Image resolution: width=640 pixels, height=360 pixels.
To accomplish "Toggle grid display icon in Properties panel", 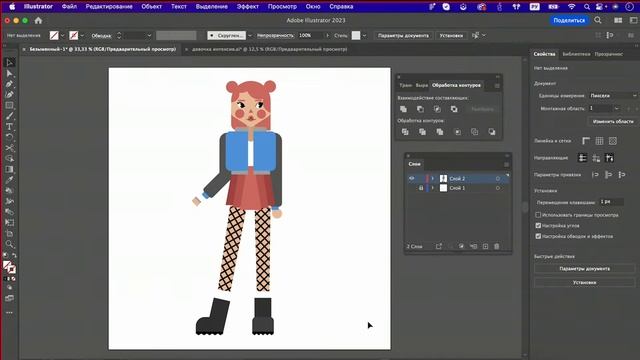I will (599, 141).
